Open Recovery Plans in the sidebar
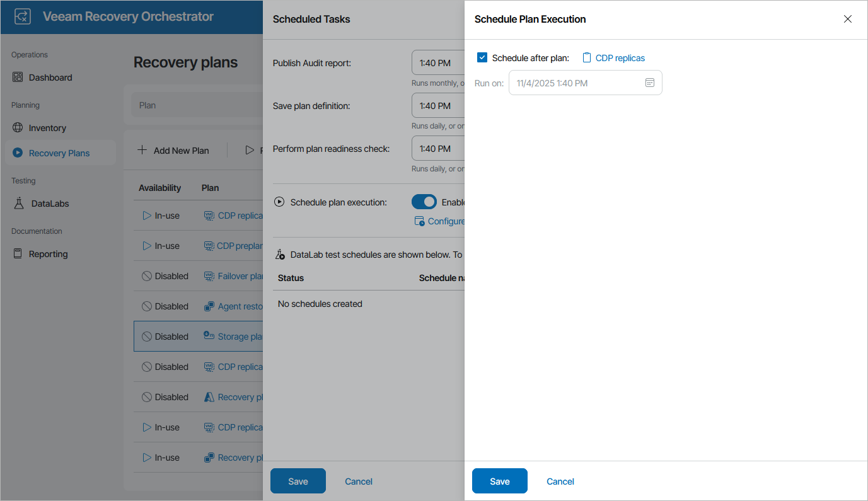Viewport: 868px width, 501px height. coord(59,153)
